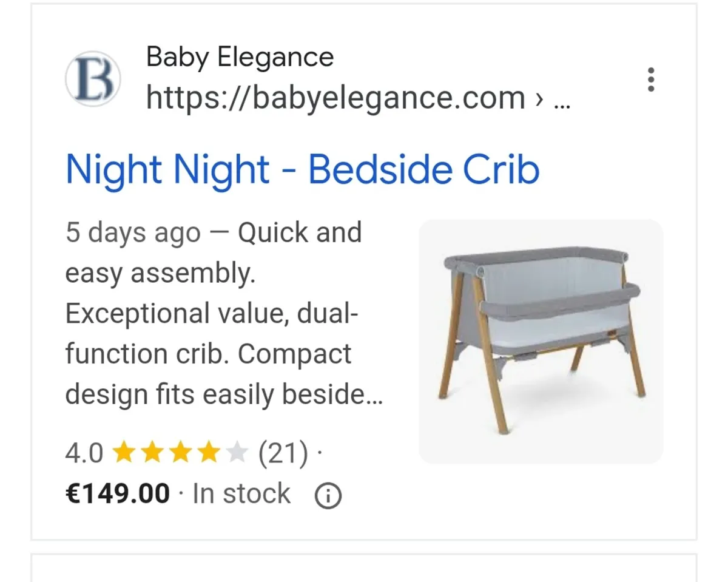Click the "5 days ago" date text
This screenshot has width=728, height=582.
[133, 233]
